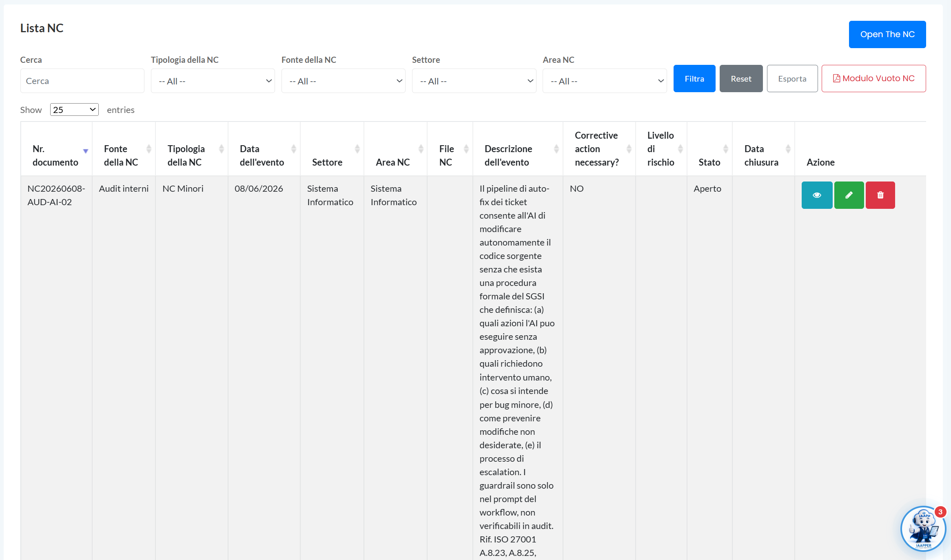This screenshot has height=560, width=951.
Task: Click the Open The NC button
Action: 887,34
